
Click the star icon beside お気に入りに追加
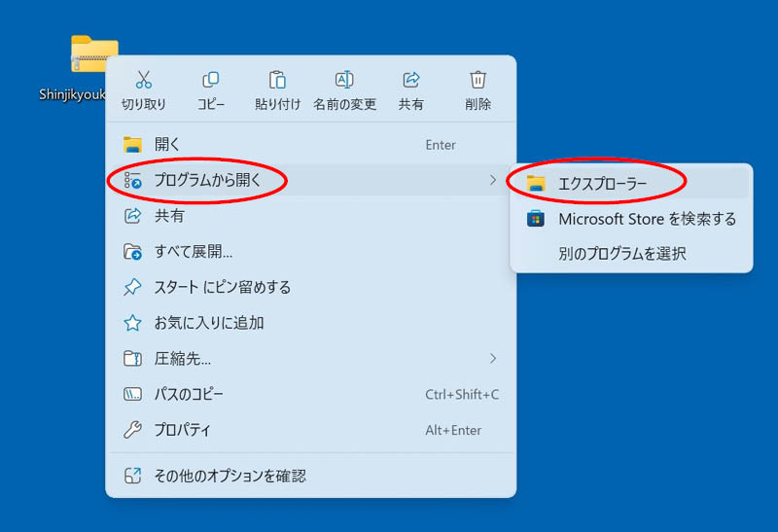(x=132, y=323)
